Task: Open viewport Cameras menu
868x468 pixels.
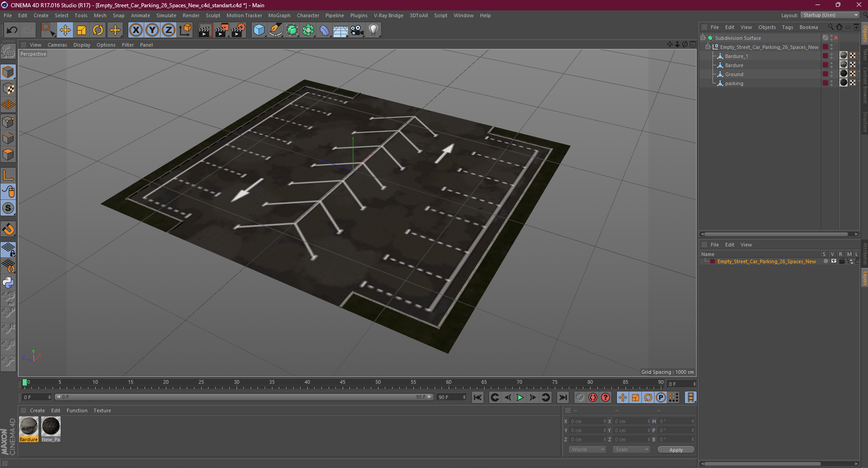Action: point(57,45)
